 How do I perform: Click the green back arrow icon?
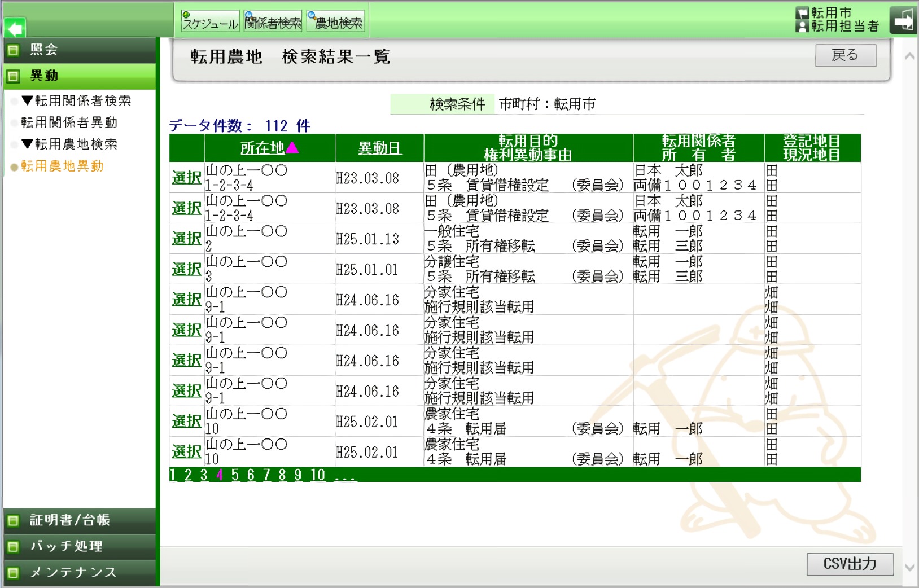point(15,28)
